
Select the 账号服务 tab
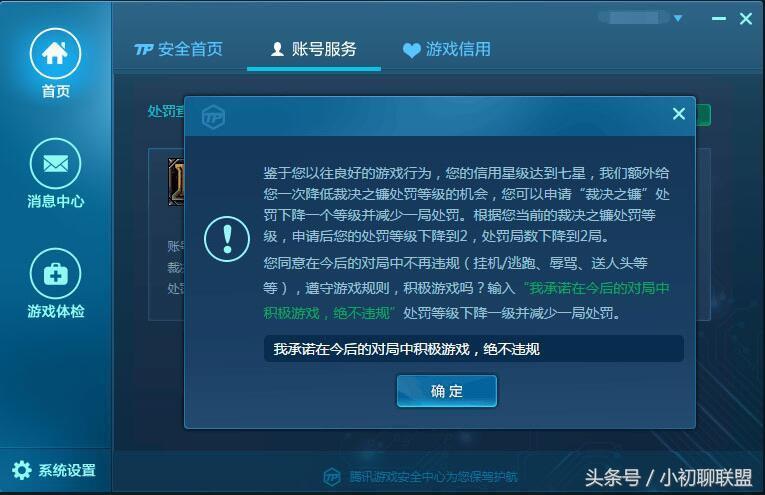click(x=314, y=49)
